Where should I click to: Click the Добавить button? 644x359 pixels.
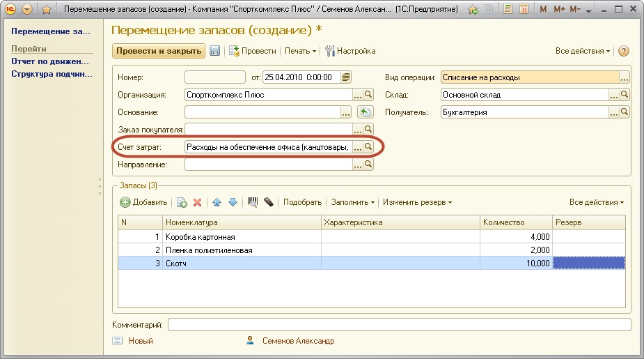pos(143,202)
